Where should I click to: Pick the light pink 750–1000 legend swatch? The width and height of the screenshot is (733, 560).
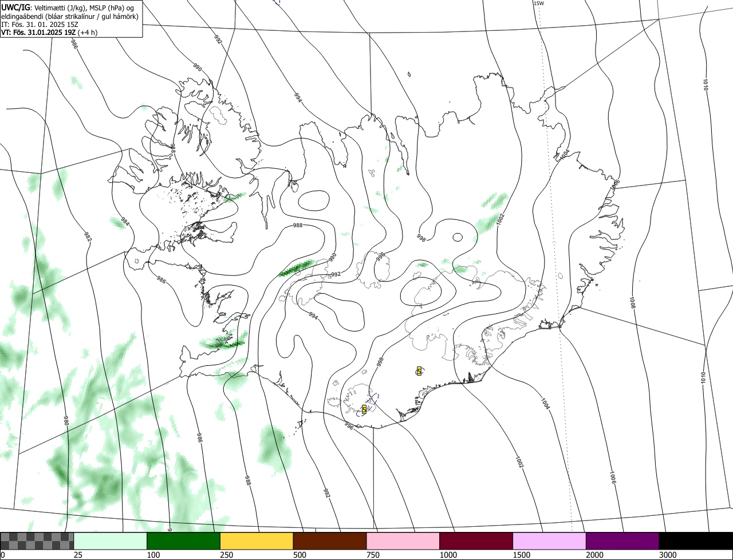click(403, 541)
